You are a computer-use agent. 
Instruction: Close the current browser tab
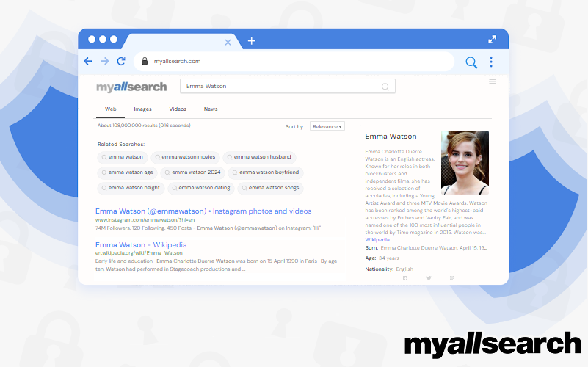[x=228, y=43]
